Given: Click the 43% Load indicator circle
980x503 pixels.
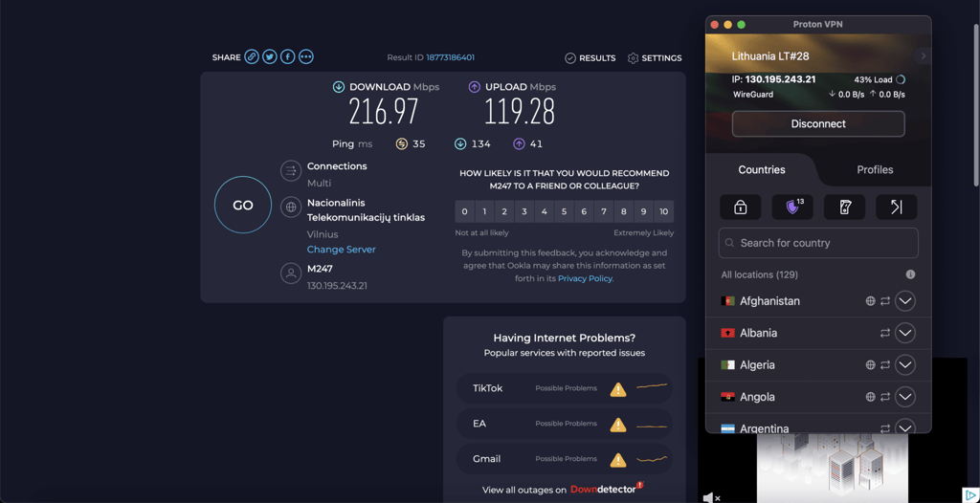Looking at the screenshot, I should coord(900,80).
